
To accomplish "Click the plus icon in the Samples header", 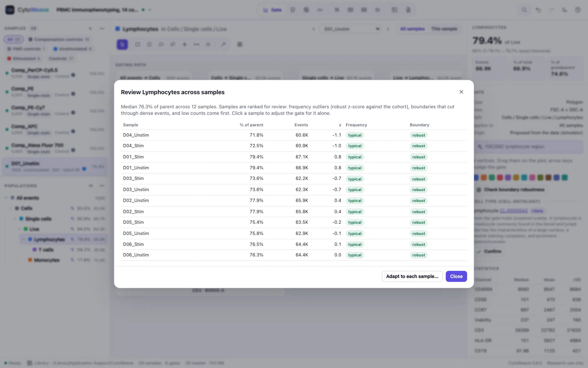I will pos(90,29).
